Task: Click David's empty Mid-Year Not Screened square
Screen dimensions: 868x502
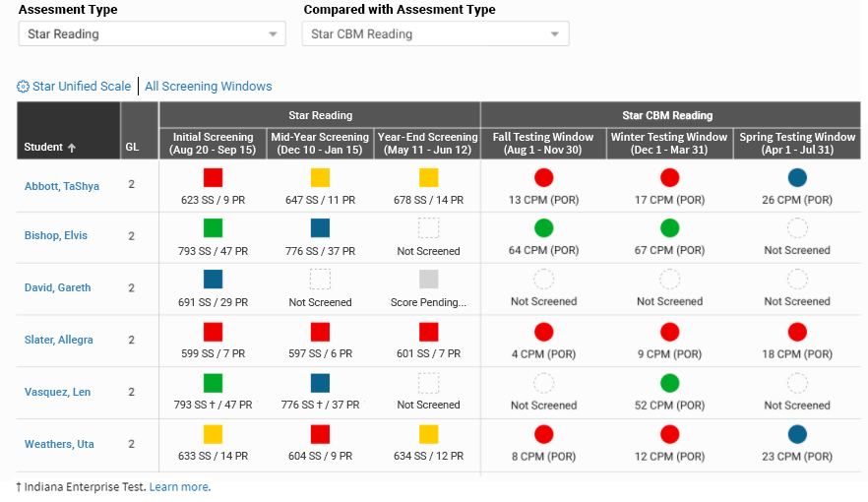Action: (x=320, y=280)
